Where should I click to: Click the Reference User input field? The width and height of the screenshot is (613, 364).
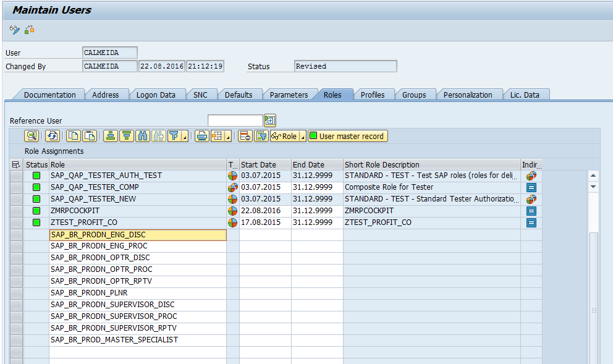[x=235, y=121]
